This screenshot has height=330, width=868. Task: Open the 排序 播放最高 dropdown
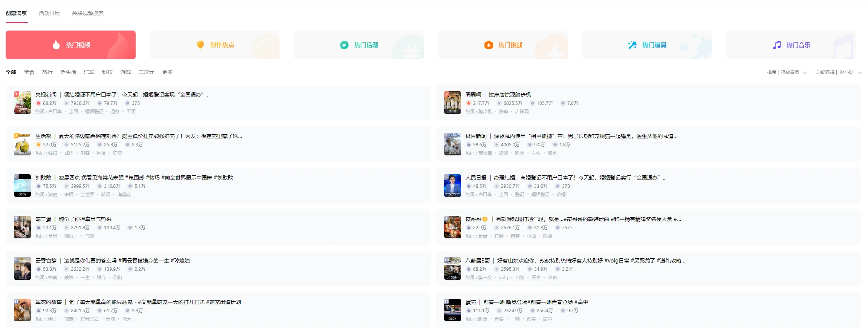(x=787, y=72)
